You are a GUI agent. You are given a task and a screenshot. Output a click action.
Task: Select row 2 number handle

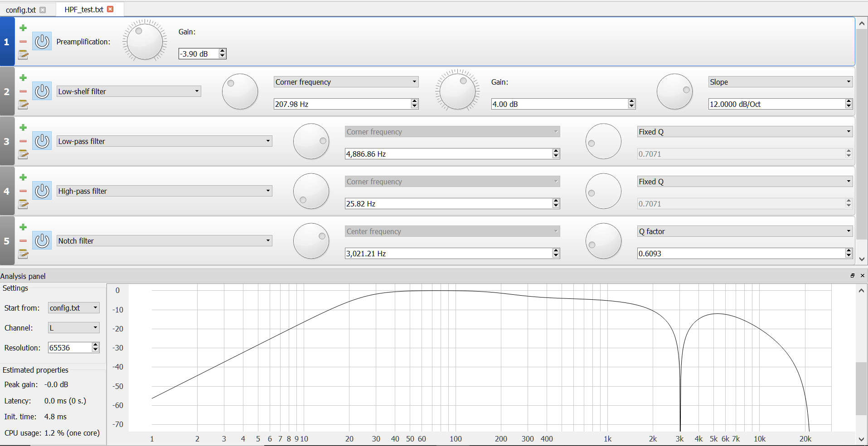pyautogui.click(x=7, y=91)
